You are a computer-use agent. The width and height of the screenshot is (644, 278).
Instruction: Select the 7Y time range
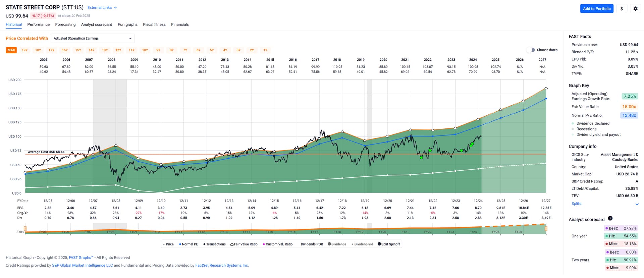click(185, 50)
